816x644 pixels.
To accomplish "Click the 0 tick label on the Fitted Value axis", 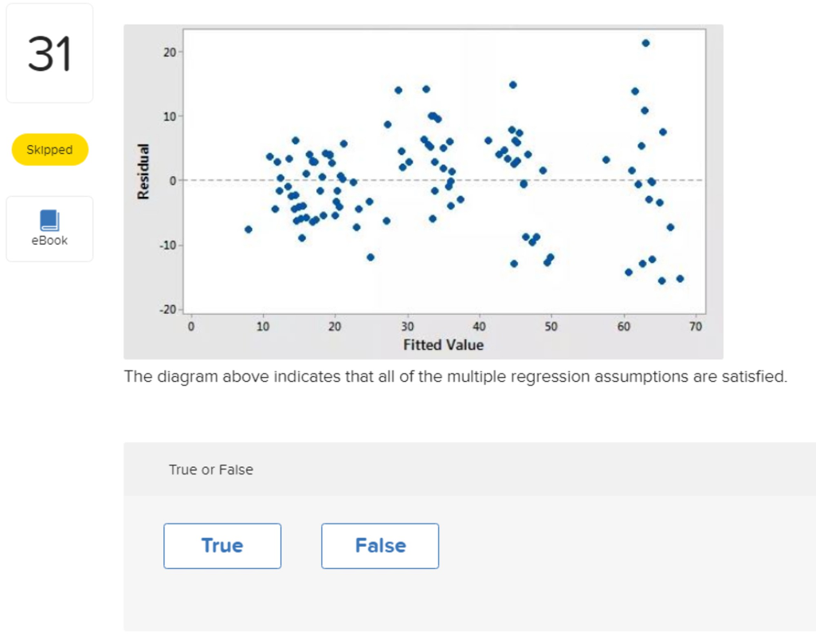I will click(x=191, y=327).
